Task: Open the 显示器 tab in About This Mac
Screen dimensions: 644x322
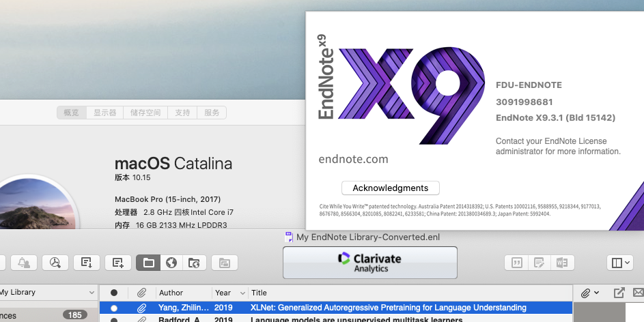Action: click(x=104, y=113)
